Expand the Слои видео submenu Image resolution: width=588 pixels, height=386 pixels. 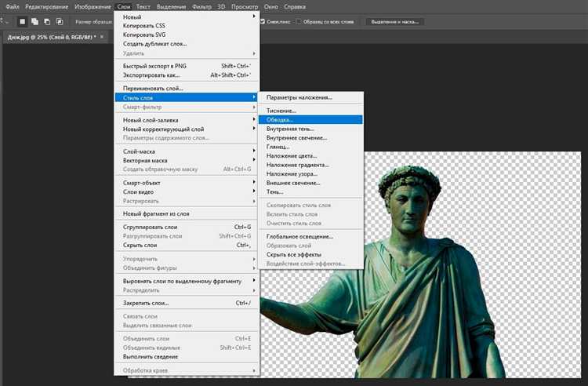187,191
